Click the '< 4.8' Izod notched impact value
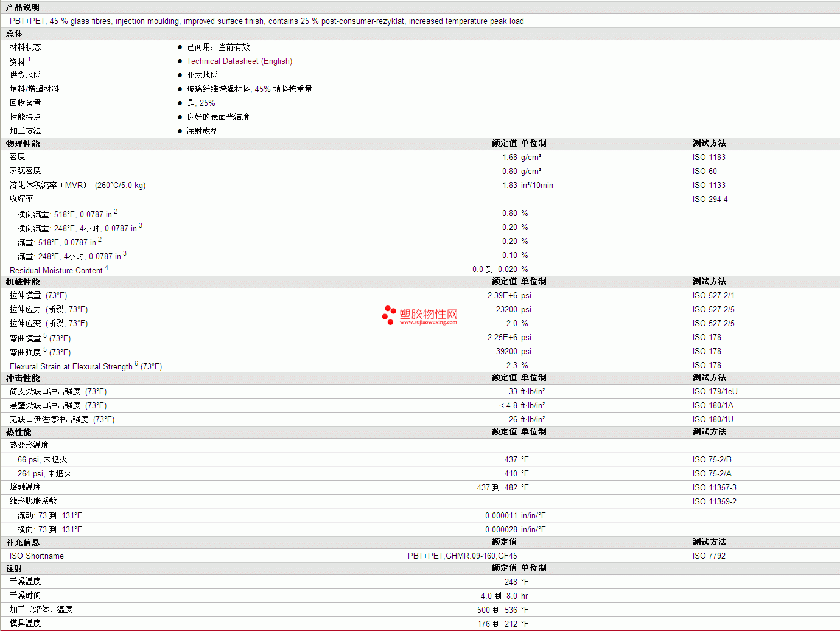Image resolution: width=840 pixels, height=631 pixels. point(508,406)
